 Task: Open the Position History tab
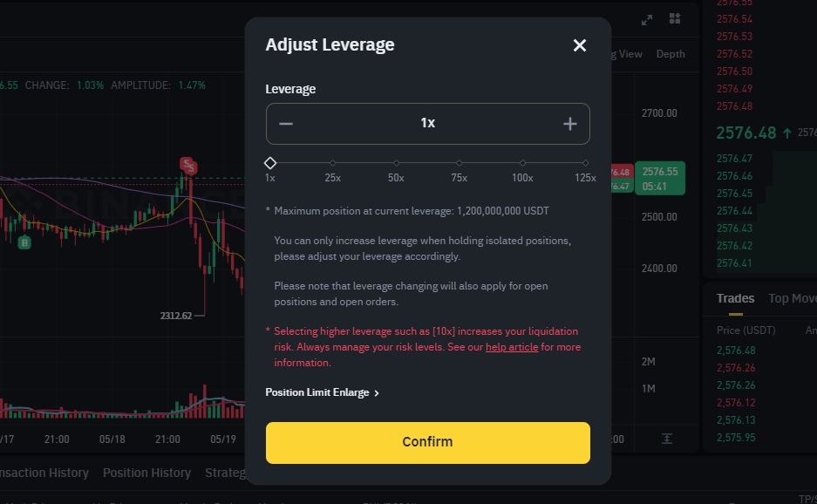pos(147,473)
